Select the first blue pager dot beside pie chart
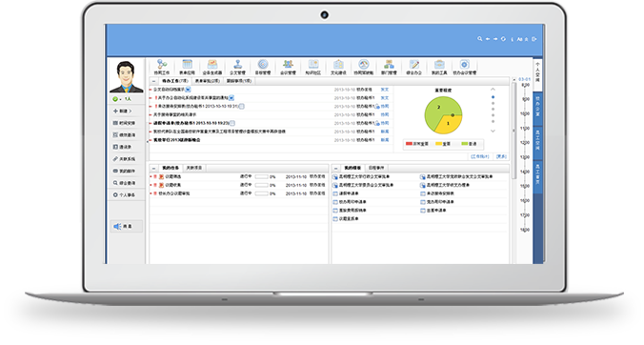 coord(493,97)
